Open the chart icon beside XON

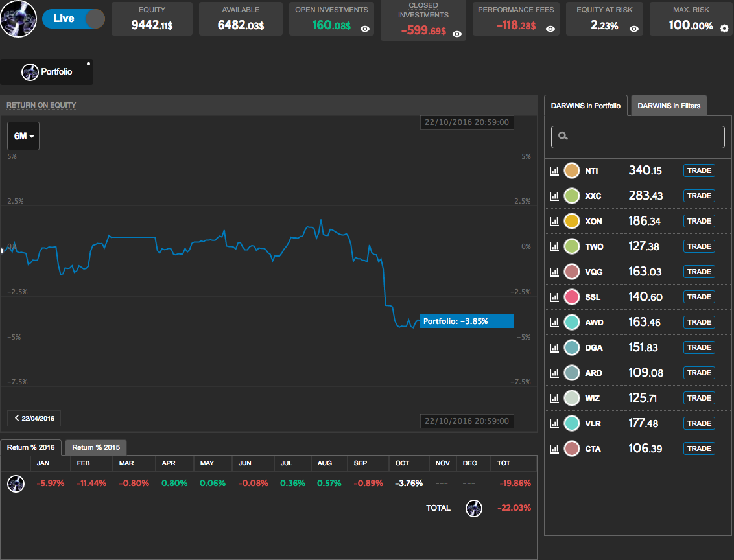(x=554, y=222)
